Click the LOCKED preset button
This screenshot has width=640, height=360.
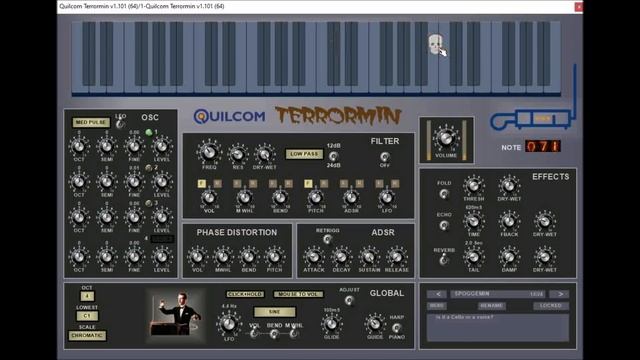coord(551,306)
